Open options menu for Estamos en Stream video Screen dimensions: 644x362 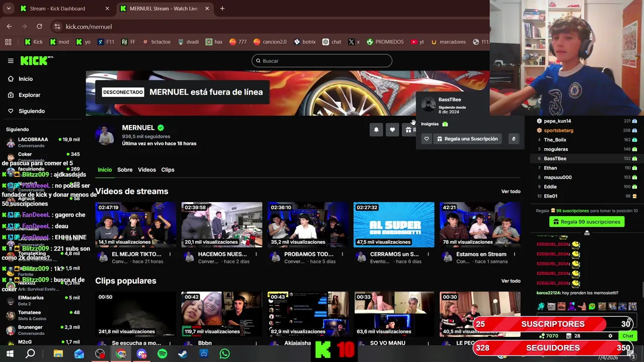pos(514,254)
